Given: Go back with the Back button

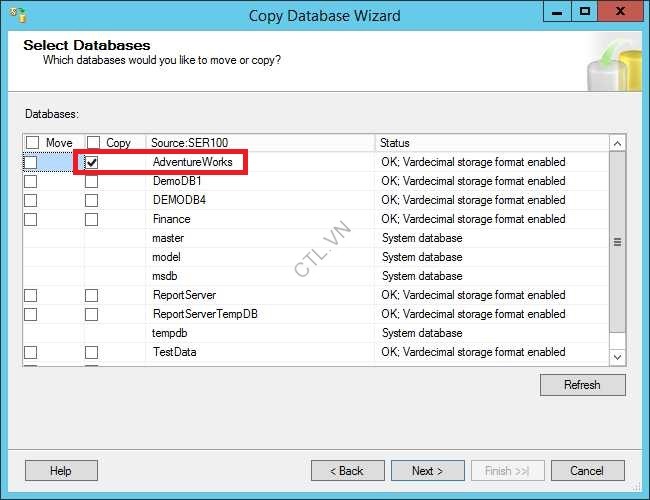Looking at the screenshot, I should (x=347, y=471).
